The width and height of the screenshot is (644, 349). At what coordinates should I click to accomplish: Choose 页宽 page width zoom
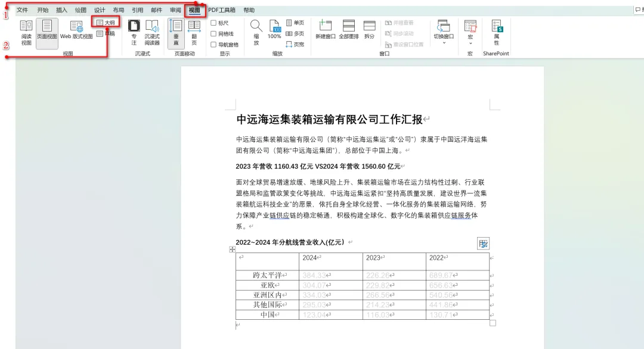[x=295, y=44]
